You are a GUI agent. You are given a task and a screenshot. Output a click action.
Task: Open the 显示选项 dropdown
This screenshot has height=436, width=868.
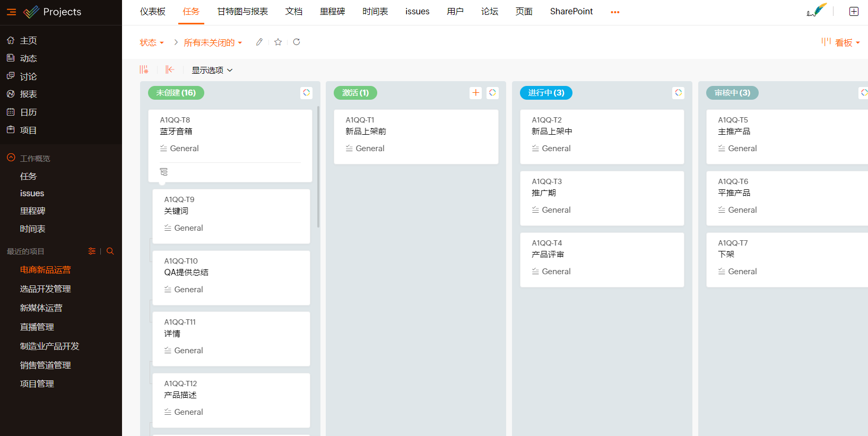212,70
